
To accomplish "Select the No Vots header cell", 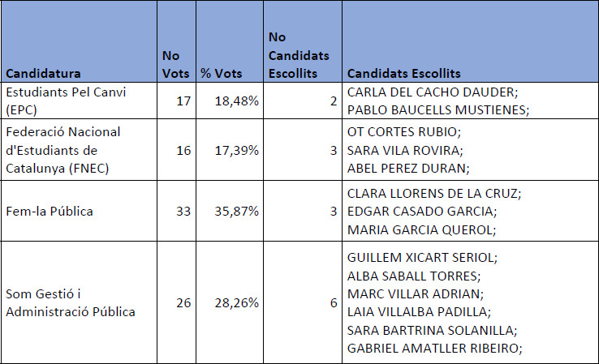I will pos(171,63).
